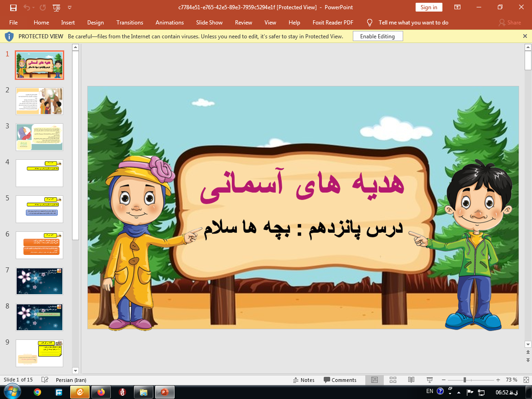Click the Protected View shield icon
The width and height of the screenshot is (532, 399).
[x=9, y=36]
